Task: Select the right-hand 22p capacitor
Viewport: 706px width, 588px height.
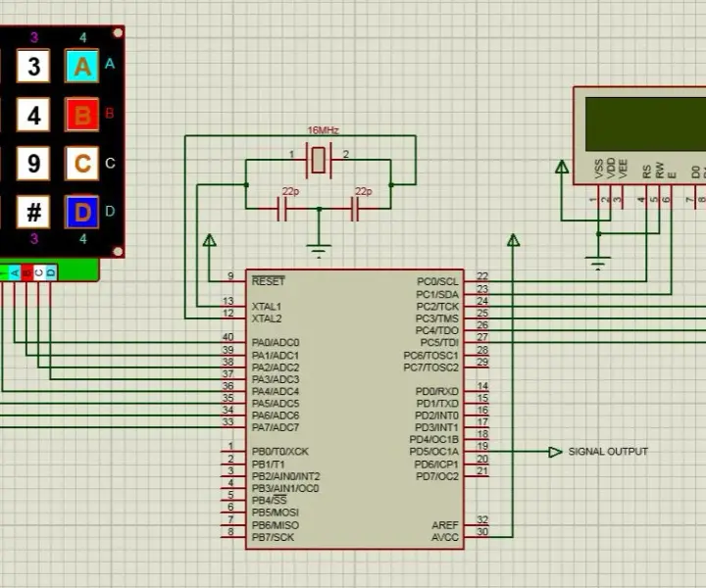Action: click(355, 209)
